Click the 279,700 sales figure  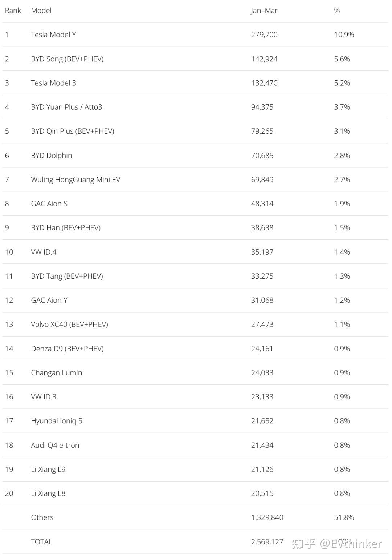tap(264, 35)
